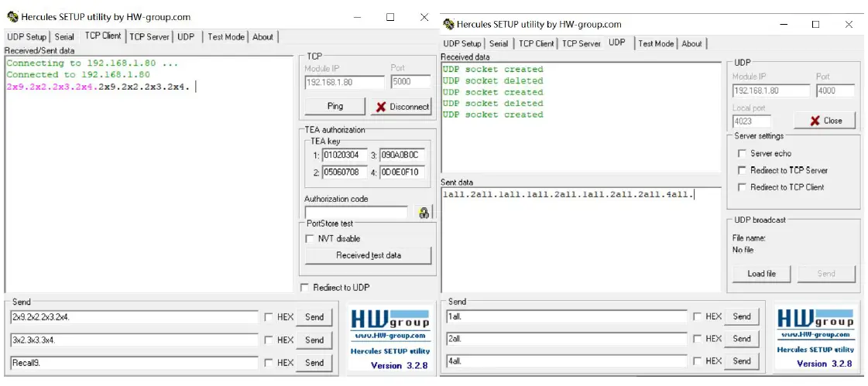The image size is (868, 386).
Task: Toggle HEX for 1all. line
Action: 697,316
